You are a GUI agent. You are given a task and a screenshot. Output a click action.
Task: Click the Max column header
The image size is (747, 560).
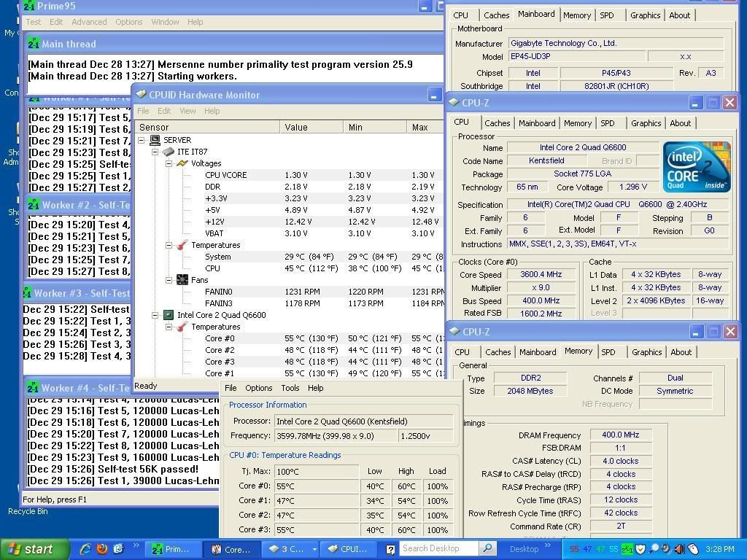(425, 127)
